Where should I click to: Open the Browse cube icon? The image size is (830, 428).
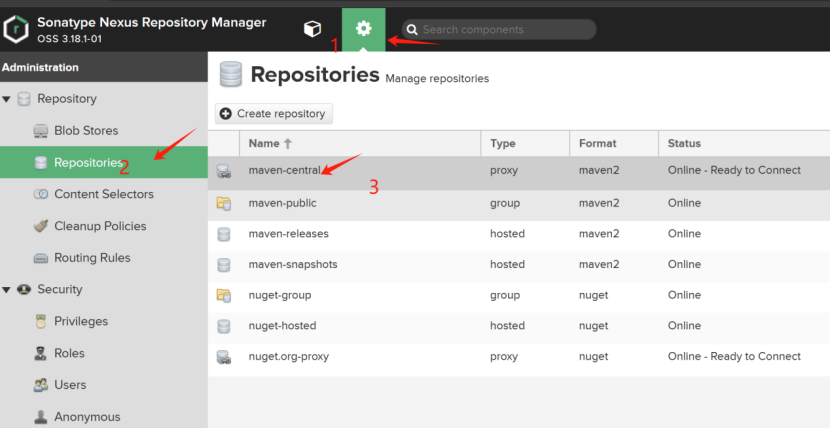[x=312, y=29]
